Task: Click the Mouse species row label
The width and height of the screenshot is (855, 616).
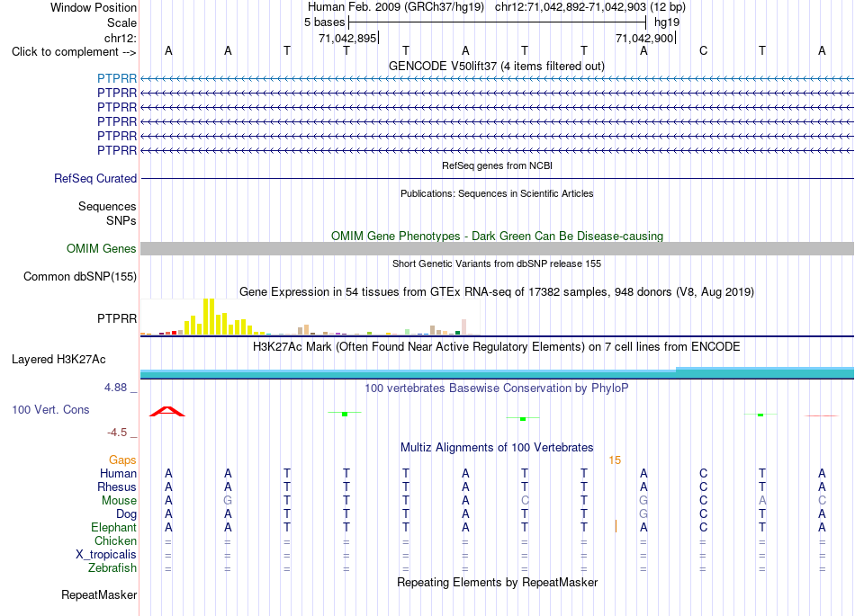Action: 120,501
